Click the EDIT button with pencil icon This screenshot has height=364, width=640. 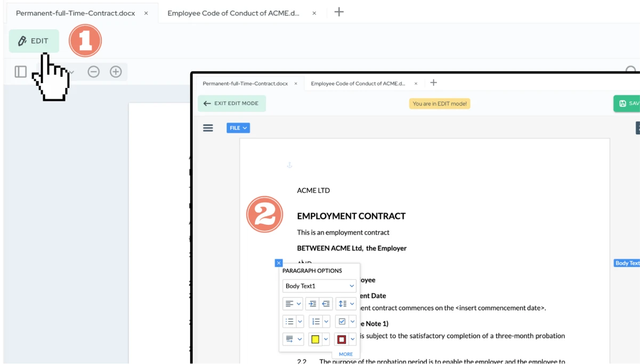(x=34, y=41)
